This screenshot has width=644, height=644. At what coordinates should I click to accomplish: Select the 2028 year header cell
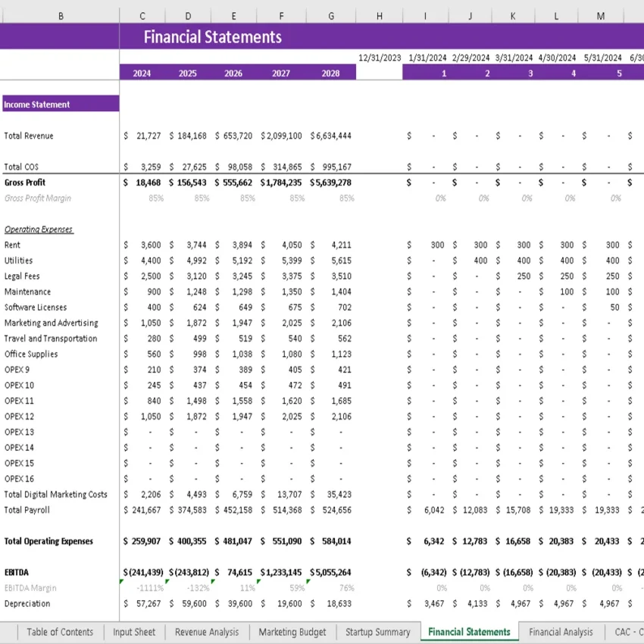(330, 72)
